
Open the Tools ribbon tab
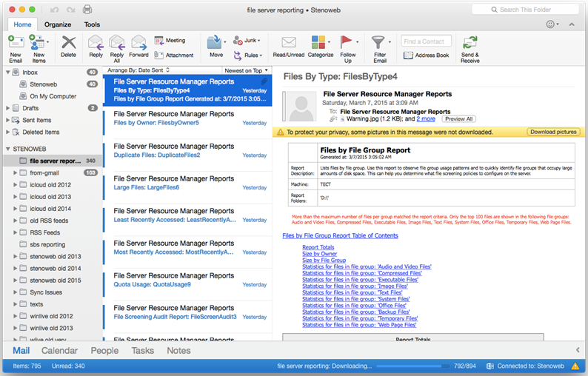pos(92,24)
